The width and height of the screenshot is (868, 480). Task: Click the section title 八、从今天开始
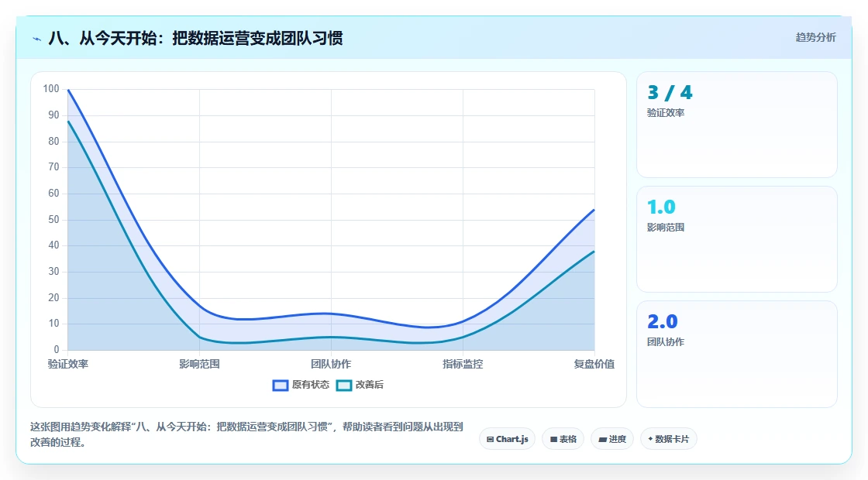click(x=195, y=38)
